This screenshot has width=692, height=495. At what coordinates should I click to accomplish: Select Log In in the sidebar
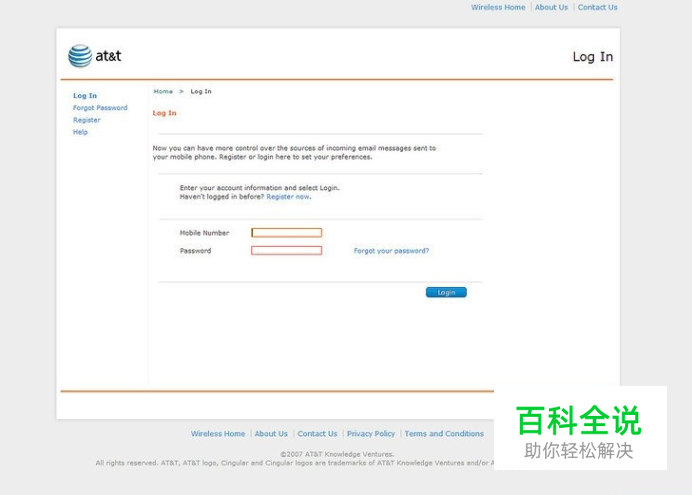coord(85,96)
